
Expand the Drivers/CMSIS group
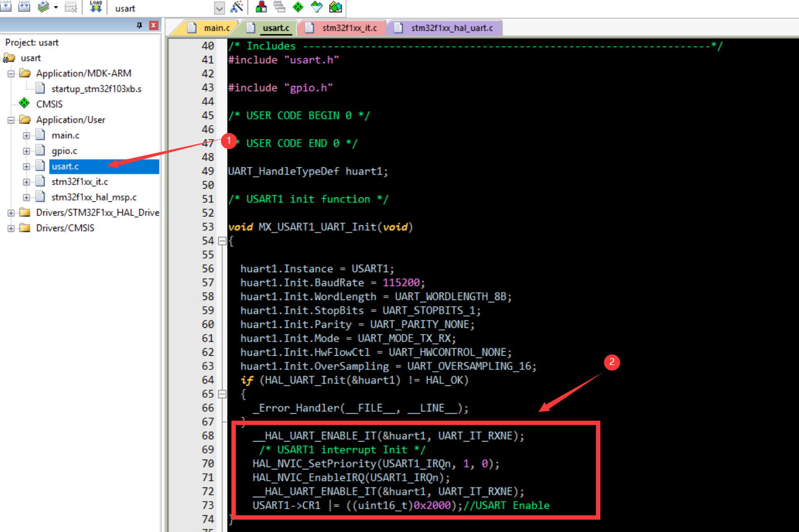coord(11,228)
